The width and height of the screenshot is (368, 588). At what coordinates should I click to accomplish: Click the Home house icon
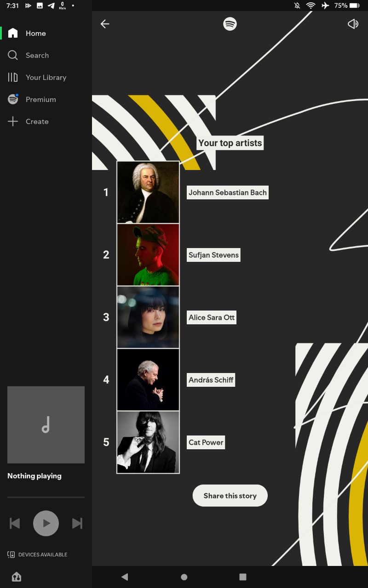click(x=13, y=33)
